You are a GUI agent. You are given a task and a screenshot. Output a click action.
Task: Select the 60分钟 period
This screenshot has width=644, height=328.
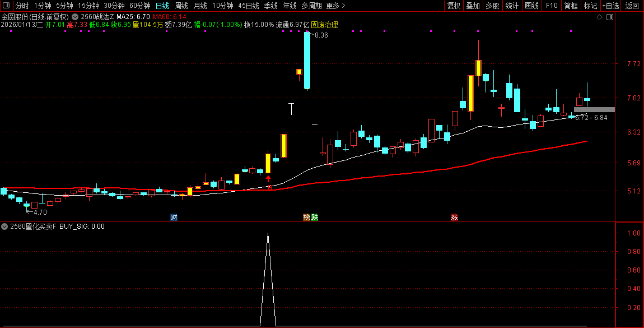140,6
